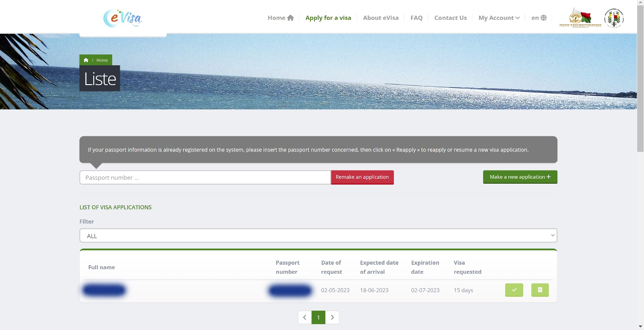The height and width of the screenshot is (330, 644).
Task: Click the home icon in breadcrumb
Action: coord(86,60)
